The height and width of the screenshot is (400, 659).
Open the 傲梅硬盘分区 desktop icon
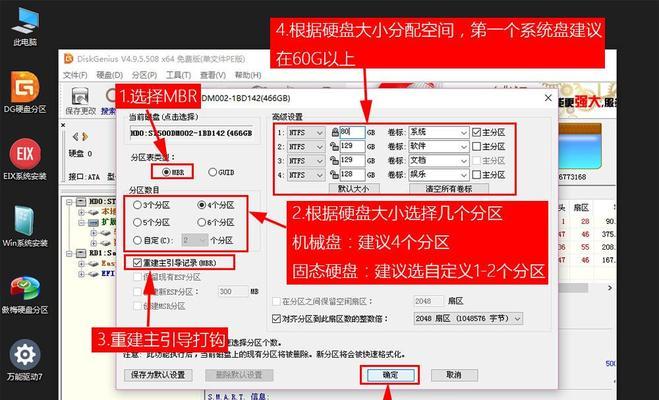(x=25, y=294)
